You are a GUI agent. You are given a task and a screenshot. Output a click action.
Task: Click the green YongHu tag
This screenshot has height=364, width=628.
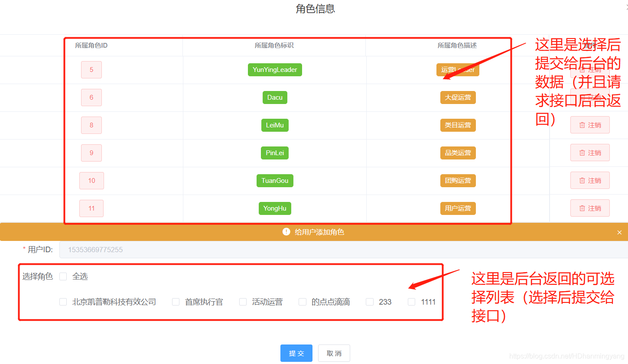pos(275,208)
